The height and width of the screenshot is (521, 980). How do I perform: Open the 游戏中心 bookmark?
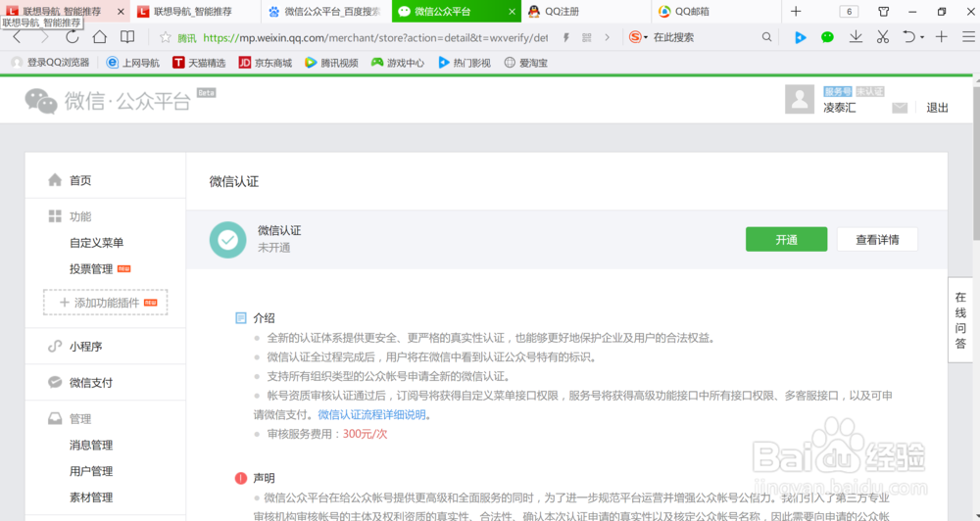click(x=398, y=63)
